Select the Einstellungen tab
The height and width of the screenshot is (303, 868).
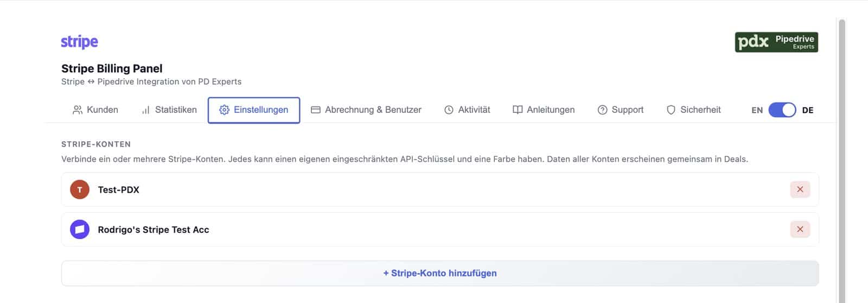(x=254, y=110)
